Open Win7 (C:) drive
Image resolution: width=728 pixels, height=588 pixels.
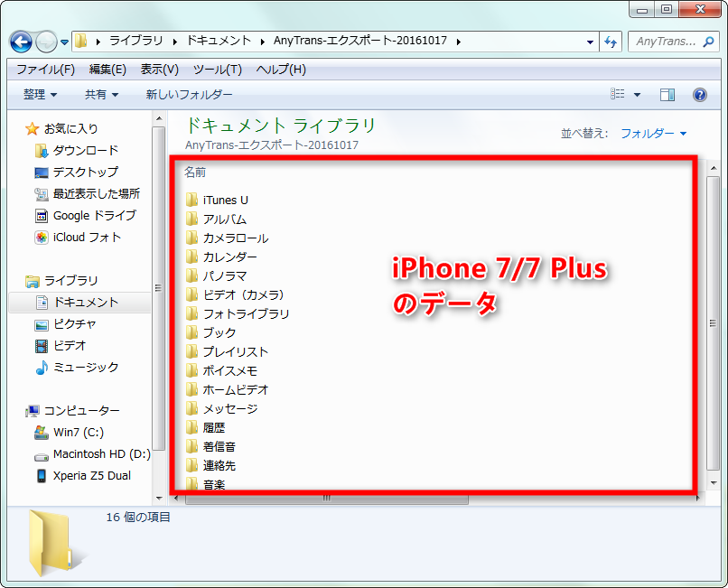(69, 433)
